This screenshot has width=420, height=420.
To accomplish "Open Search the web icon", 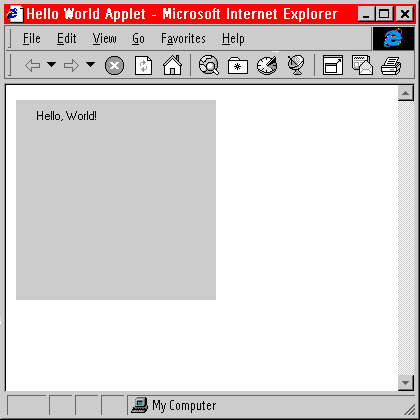I will [x=209, y=65].
